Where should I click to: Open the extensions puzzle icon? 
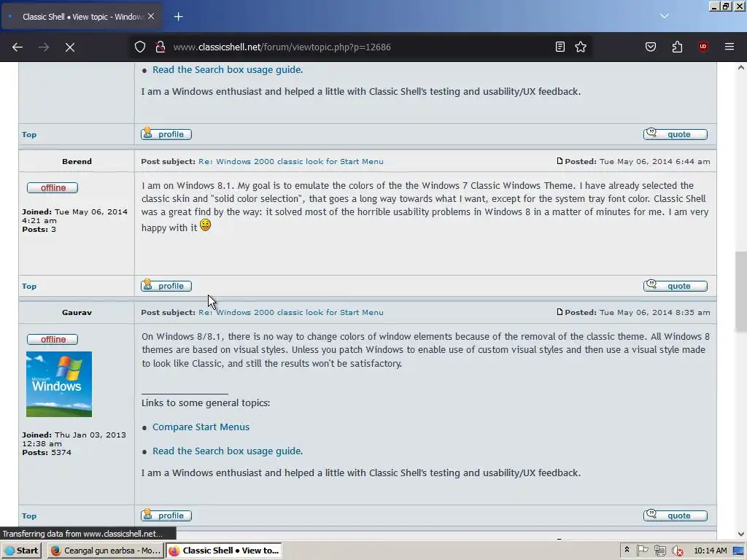tap(677, 47)
